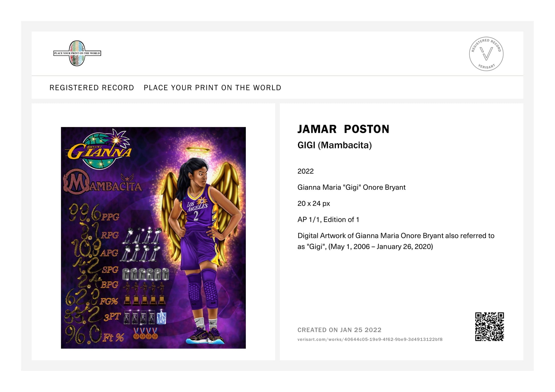
Task: Click the title GIGI (Mambacita)
Action: pyautogui.click(x=334, y=145)
